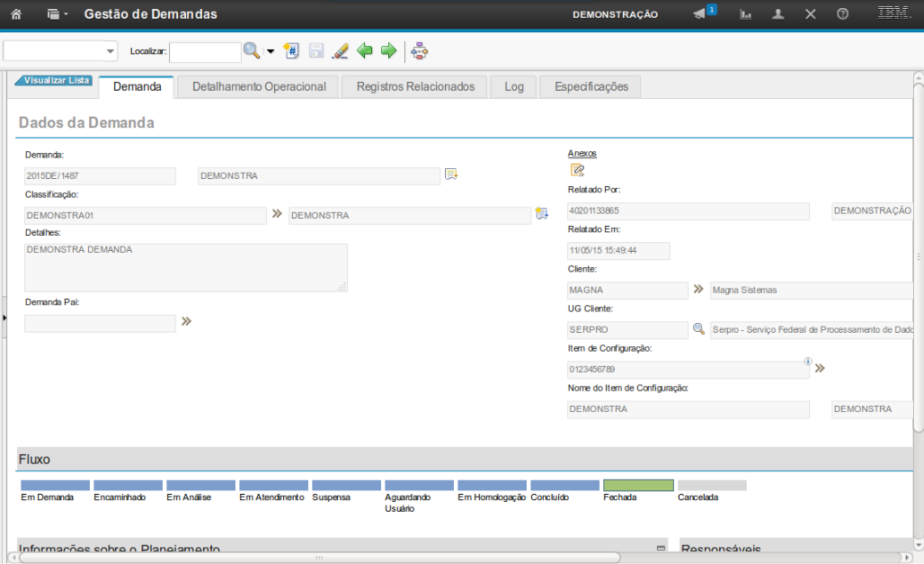Open the bulletin board megaphone notifications

(700, 14)
